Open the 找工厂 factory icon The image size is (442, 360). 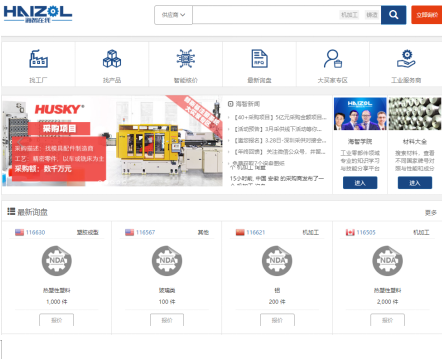point(38,59)
